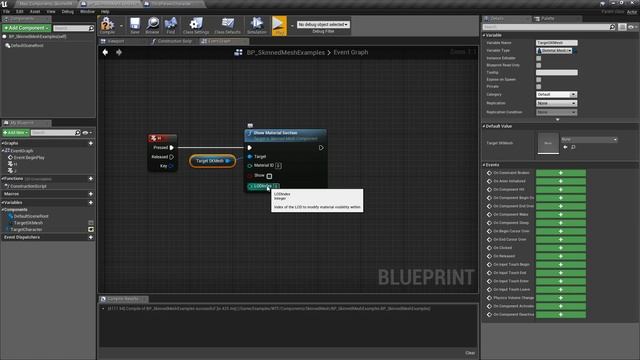Clear the Compiler Results log

pos(470,353)
